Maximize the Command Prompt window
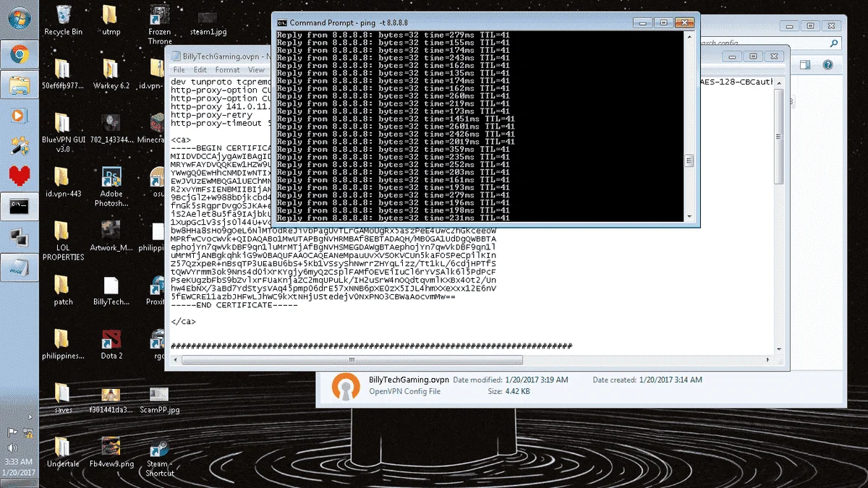 (665, 22)
